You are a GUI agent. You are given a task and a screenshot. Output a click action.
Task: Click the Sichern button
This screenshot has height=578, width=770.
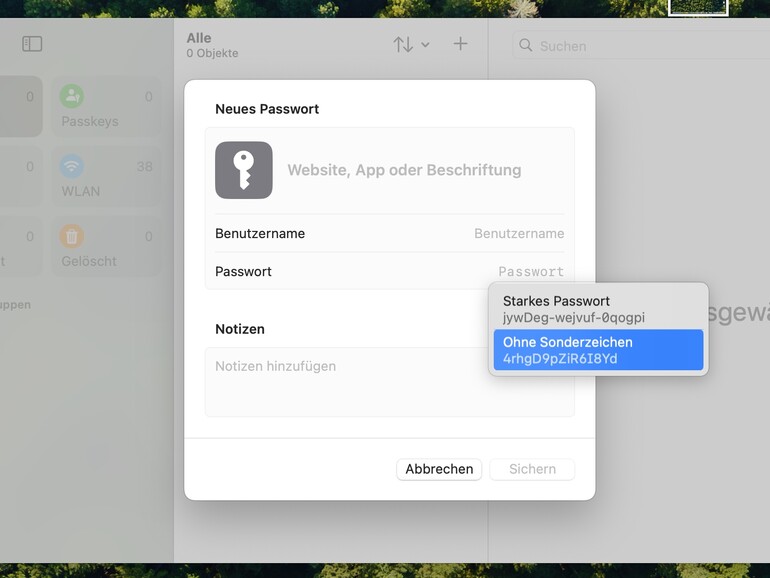click(532, 469)
